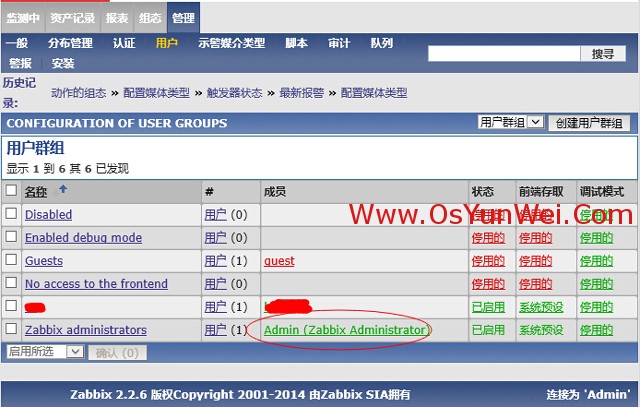Open the 认证 submenu

pyautogui.click(x=124, y=43)
